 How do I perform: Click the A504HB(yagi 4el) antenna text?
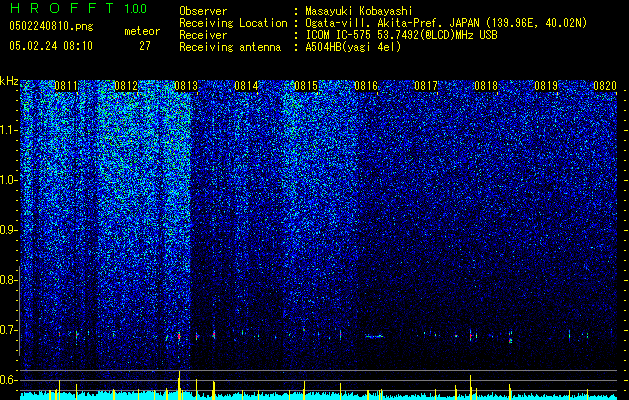pos(353,47)
